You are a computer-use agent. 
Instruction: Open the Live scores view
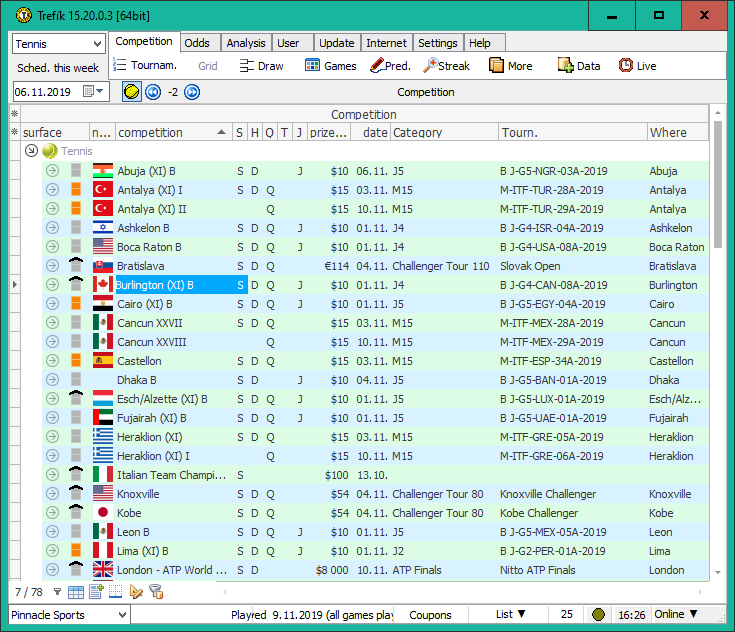coord(637,66)
